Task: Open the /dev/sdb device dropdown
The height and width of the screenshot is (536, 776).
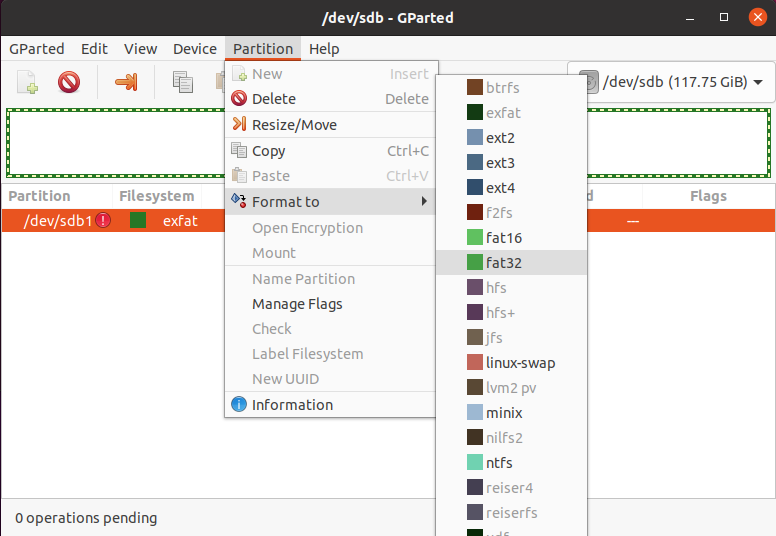Action: 671,82
